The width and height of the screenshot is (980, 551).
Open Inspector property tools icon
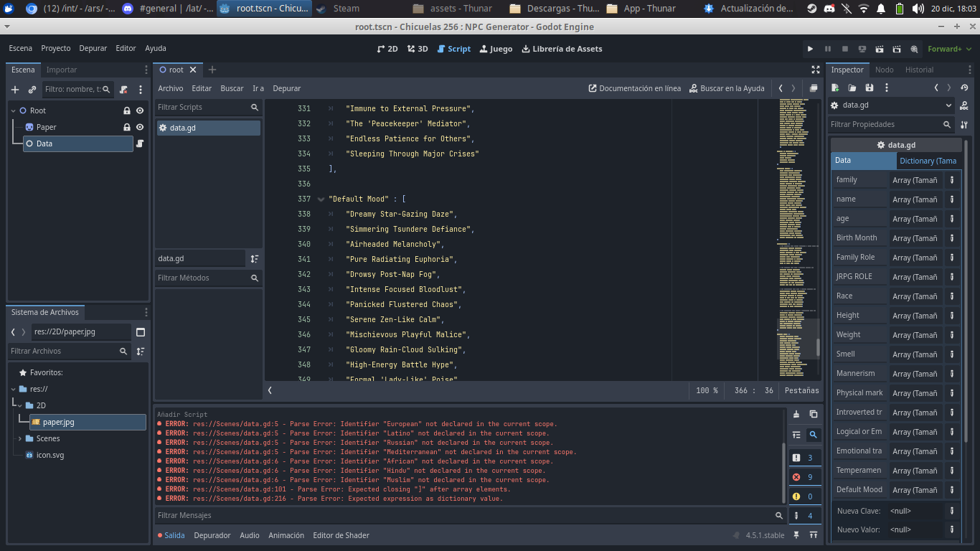point(963,124)
